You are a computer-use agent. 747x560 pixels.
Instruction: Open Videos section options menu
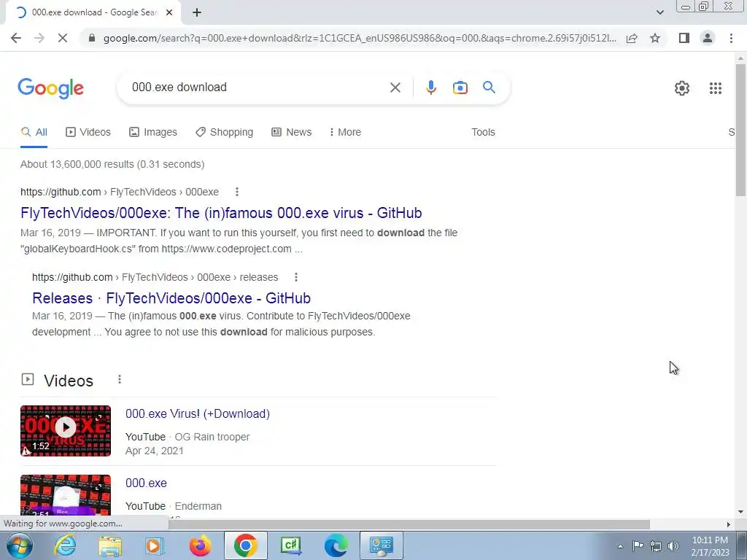120,379
